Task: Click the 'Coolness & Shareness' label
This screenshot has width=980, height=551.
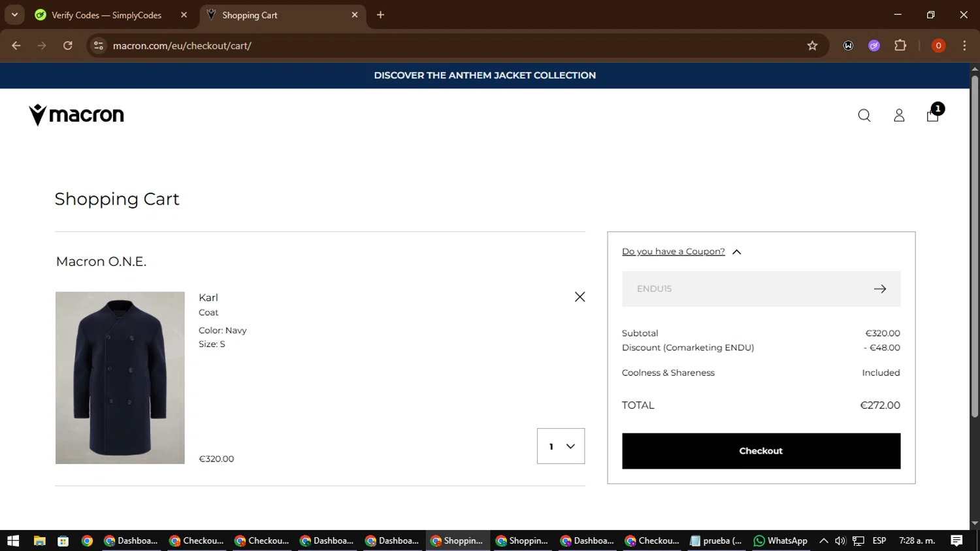Action: 668,373
